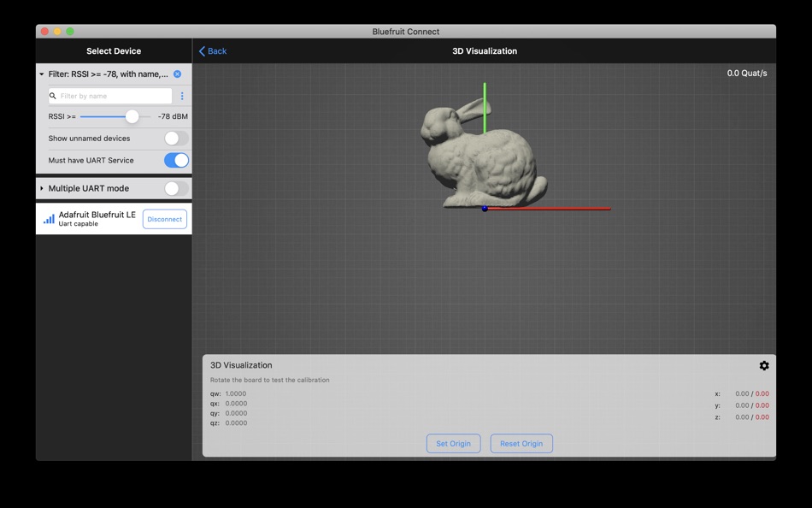
Task: Toggle Show unnamed devices switch
Action: [176, 139]
